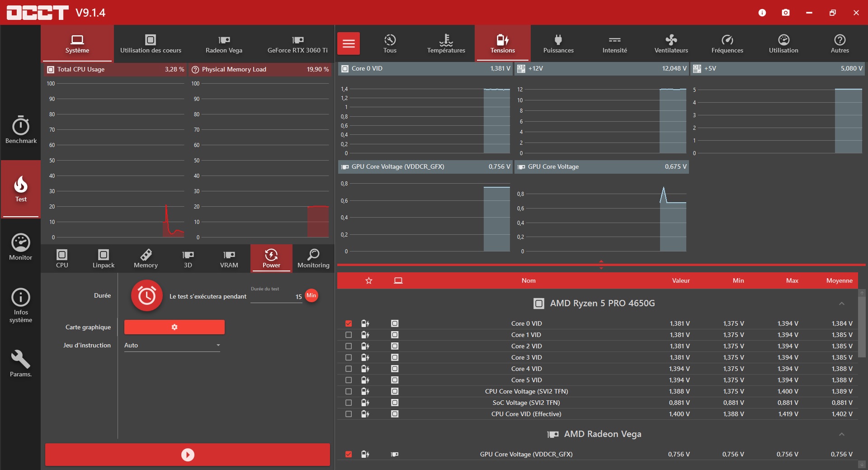The height and width of the screenshot is (470, 868).
Task: Collapse the AMD Radeon Vega sensor group
Action: tap(841, 434)
